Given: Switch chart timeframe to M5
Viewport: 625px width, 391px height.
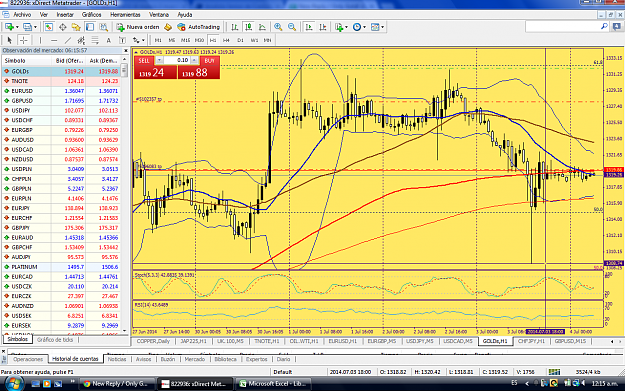Looking at the screenshot, I should [x=172, y=40].
